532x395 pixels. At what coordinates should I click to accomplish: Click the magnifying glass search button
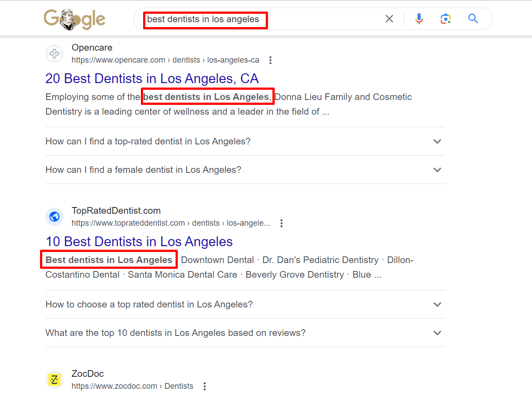pos(473,19)
